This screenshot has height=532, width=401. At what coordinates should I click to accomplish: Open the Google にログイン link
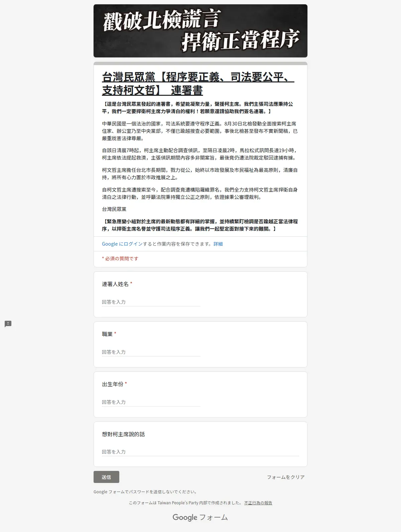(122, 244)
